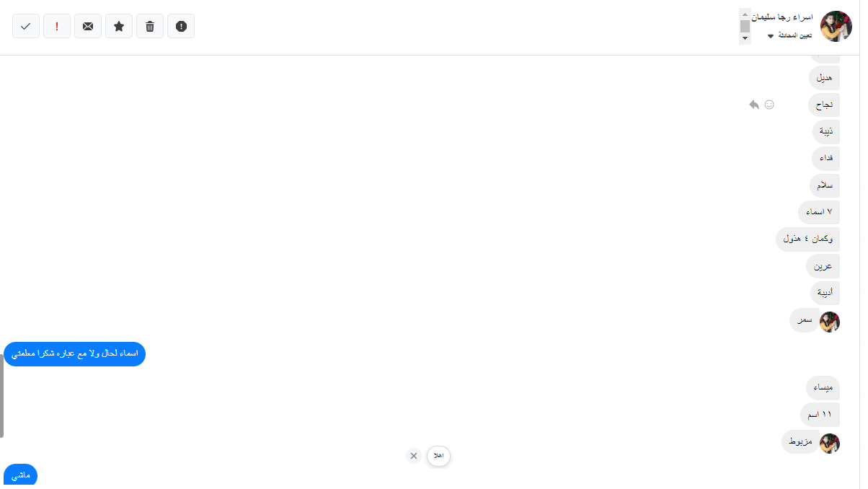Click the scroll down arrow near contact name
The image size is (868, 489).
pos(745,39)
